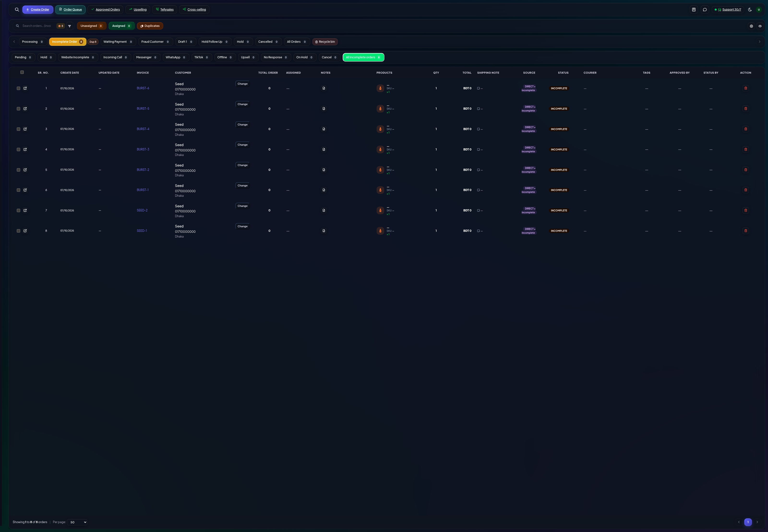768x532 pixels.
Task: Open the calculator icon in the header
Action: [x=694, y=10]
